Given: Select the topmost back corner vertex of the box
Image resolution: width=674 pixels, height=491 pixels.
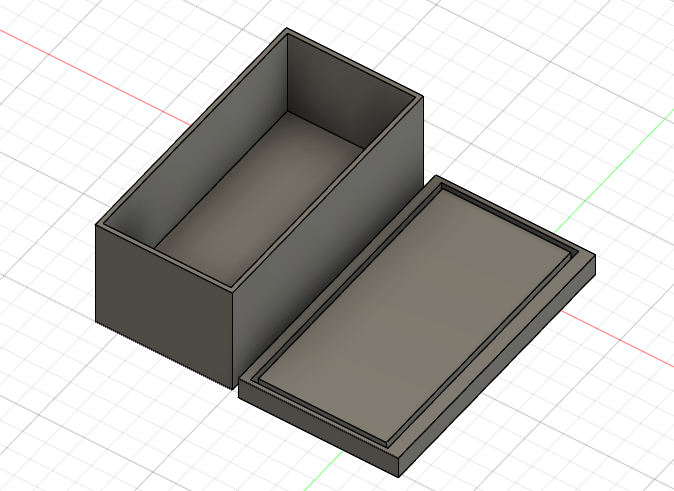Looking at the screenshot, I should coord(287,28).
